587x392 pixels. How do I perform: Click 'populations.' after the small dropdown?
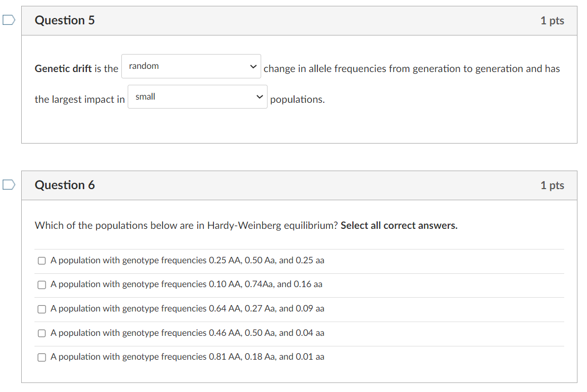coord(297,100)
